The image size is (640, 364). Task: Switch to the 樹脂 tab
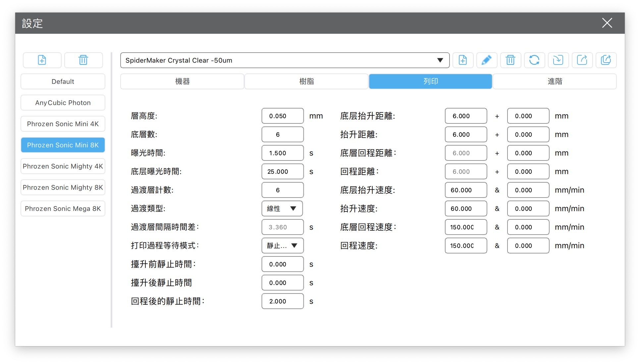[x=306, y=81]
